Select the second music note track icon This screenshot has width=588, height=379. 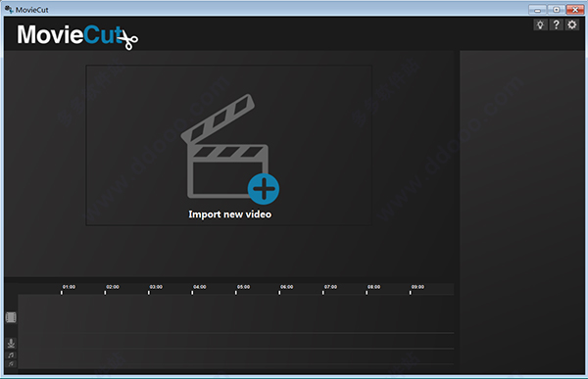point(11,364)
